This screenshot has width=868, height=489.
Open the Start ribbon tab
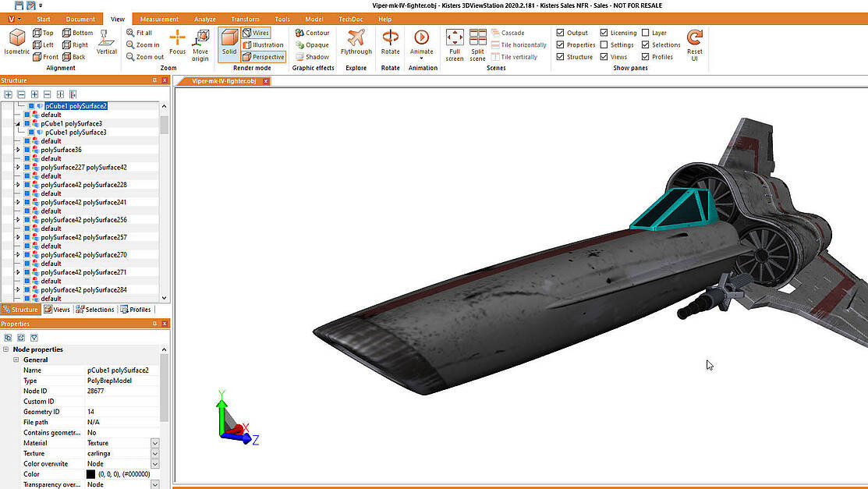pos(43,19)
